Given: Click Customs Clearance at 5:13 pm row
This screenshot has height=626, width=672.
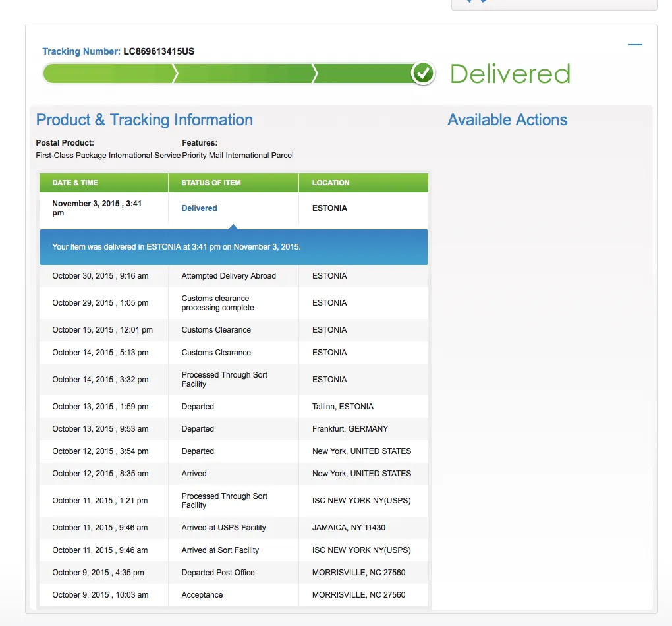Looking at the screenshot, I should [216, 353].
